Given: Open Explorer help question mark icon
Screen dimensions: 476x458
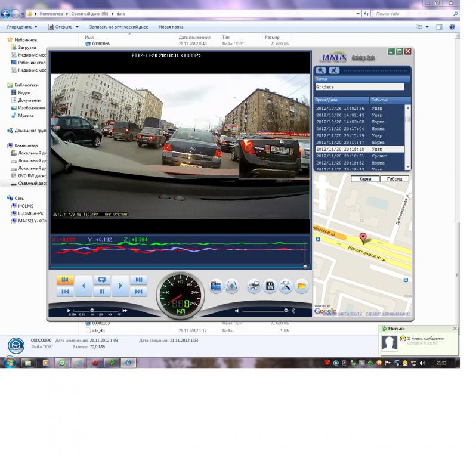Looking at the screenshot, I should (452, 27).
